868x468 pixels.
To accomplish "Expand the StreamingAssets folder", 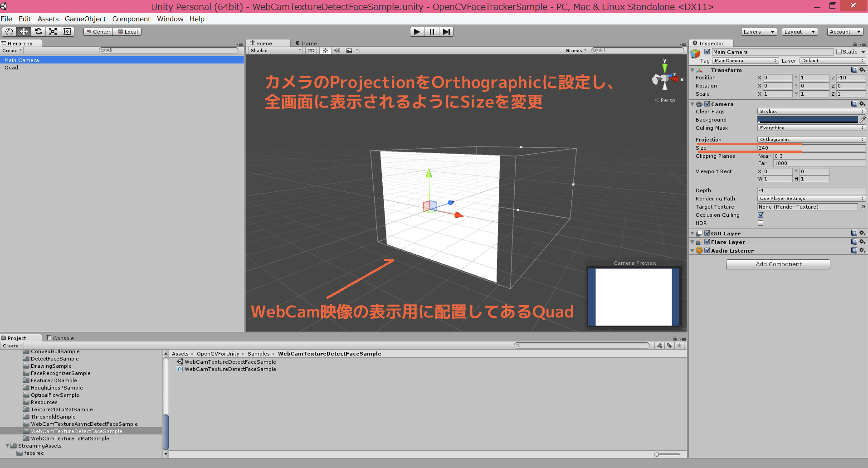I will point(7,446).
